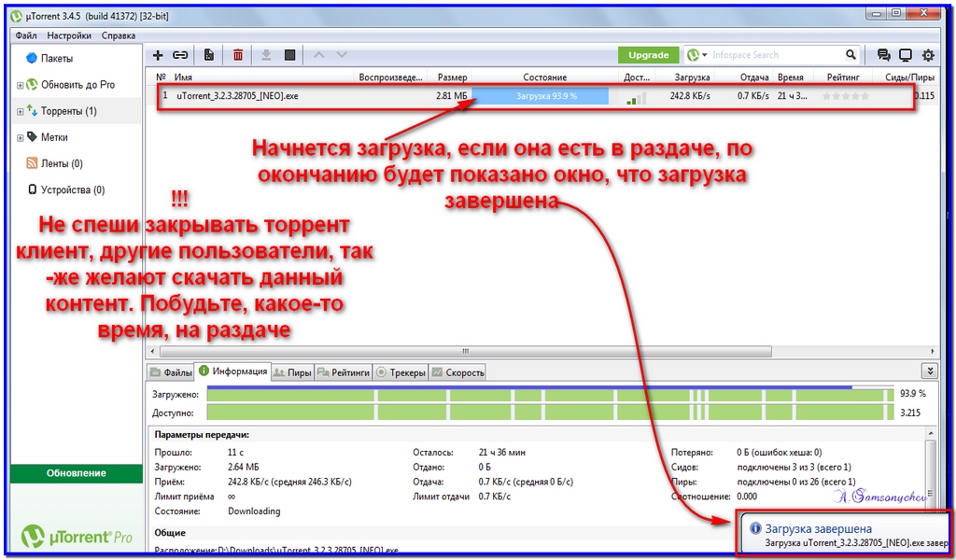The height and width of the screenshot is (560, 956).
Task: Click the torrent availability bars icon
Action: tap(636, 97)
